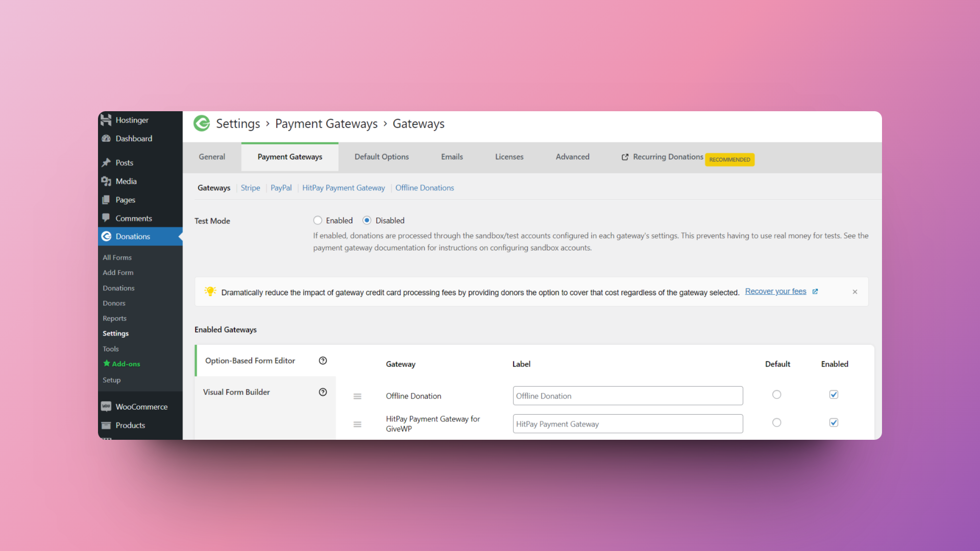Click external link icon before Recurring Donations
The width and height of the screenshot is (980, 551).
click(x=625, y=157)
